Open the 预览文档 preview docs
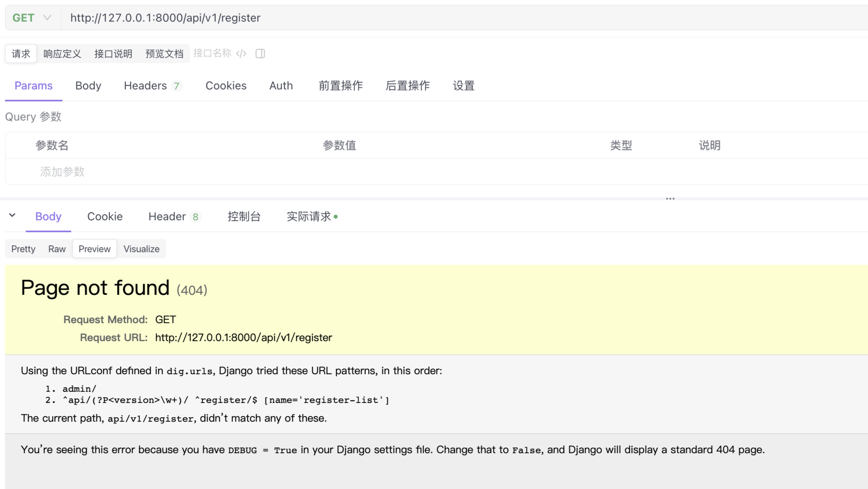This screenshot has width=868, height=489. tap(164, 54)
